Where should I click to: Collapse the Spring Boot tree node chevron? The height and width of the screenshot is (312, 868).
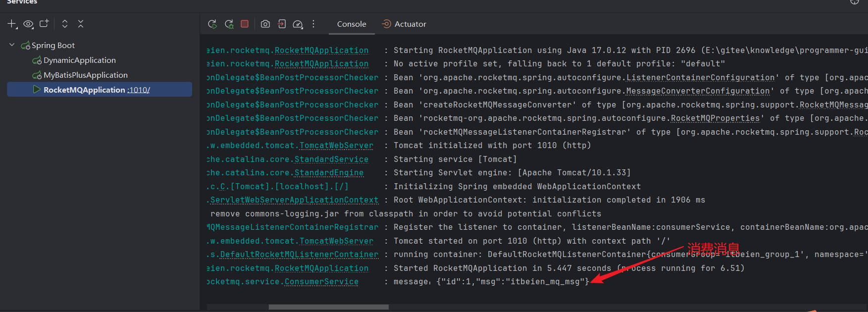point(12,45)
